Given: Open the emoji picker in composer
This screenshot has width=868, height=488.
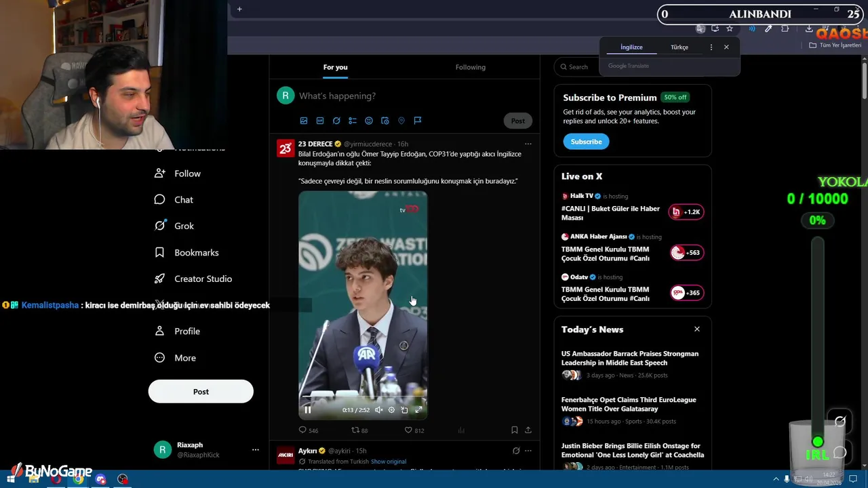Looking at the screenshot, I should point(369,121).
